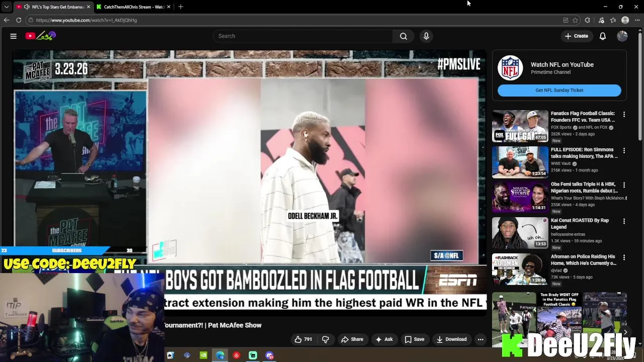644x362 pixels.
Task: Click the split screen icon in address bar
Action: tap(566, 20)
